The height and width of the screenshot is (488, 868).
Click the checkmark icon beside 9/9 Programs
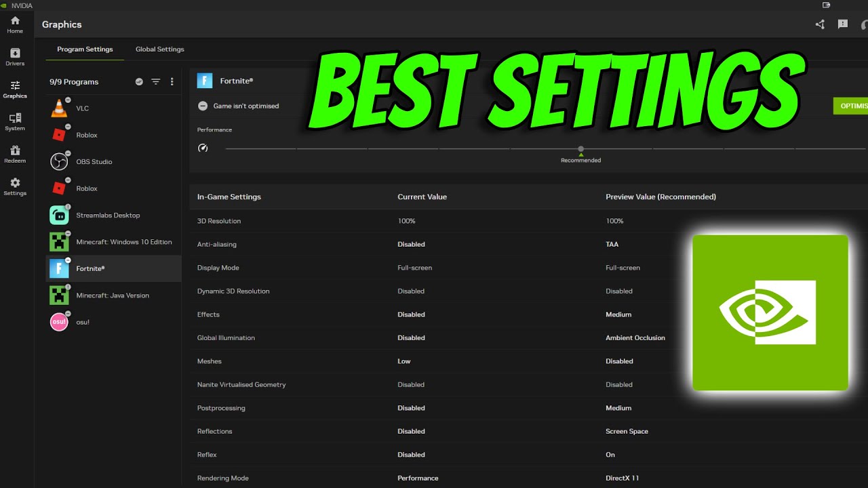coord(139,81)
